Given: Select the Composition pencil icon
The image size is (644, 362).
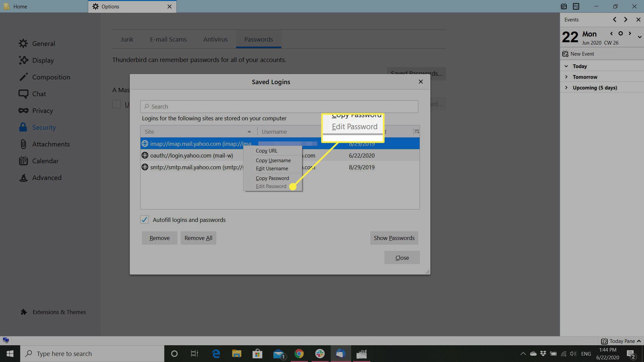Looking at the screenshot, I should tap(23, 77).
